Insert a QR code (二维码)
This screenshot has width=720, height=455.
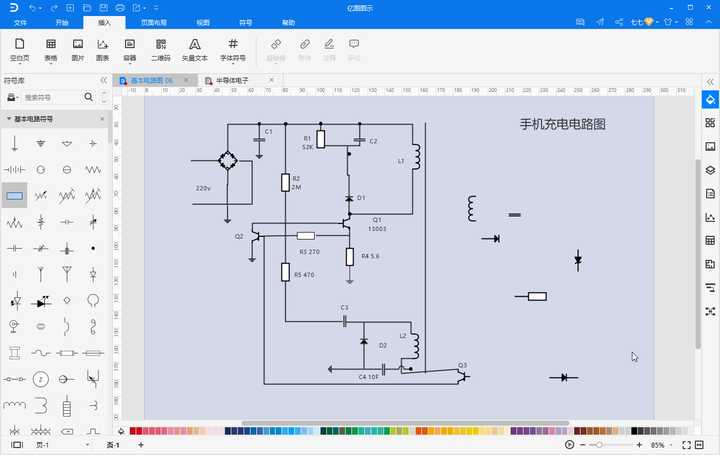pos(161,50)
